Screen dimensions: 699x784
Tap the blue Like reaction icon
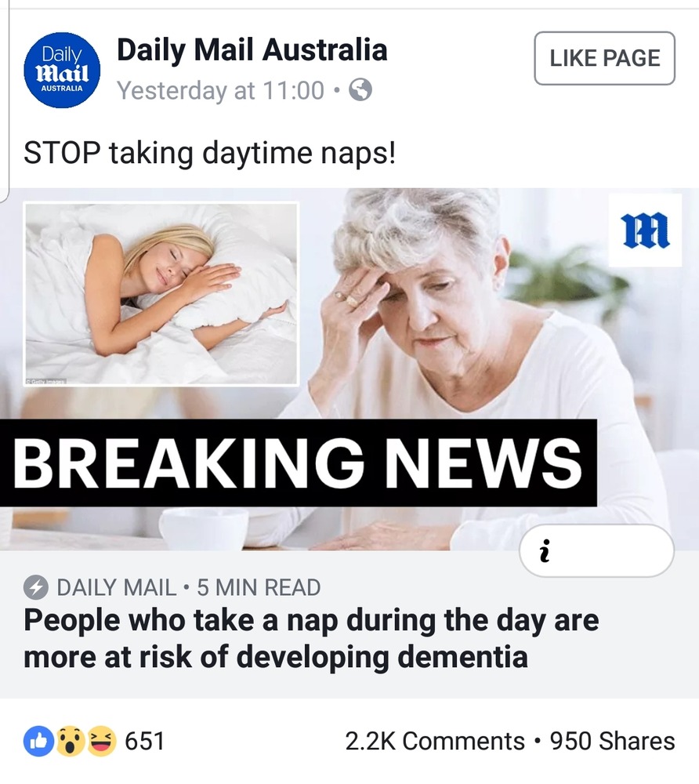(38, 741)
